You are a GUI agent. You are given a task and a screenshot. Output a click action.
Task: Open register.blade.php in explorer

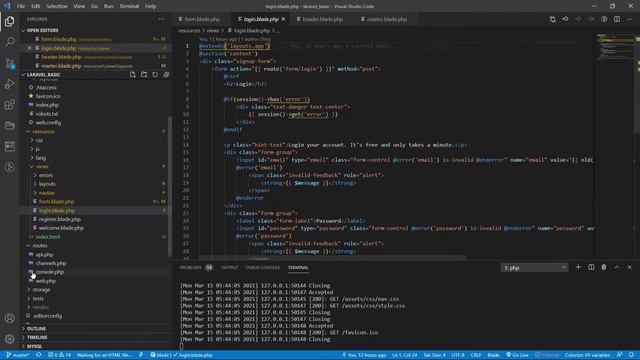tap(60, 220)
